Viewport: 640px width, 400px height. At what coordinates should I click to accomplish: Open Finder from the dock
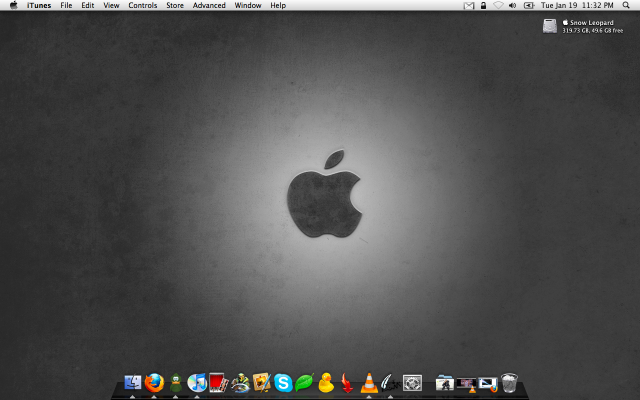(x=133, y=382)
